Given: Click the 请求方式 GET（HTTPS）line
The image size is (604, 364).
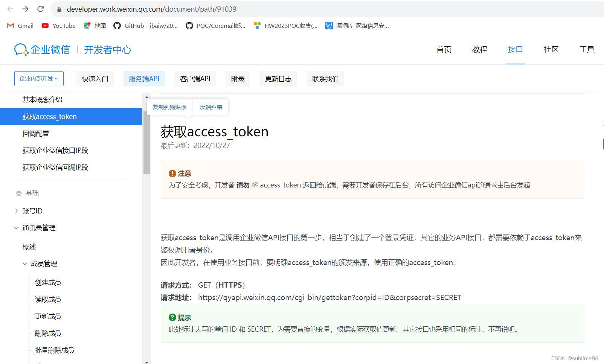Looking at the screenshot, I should (203, 285).
